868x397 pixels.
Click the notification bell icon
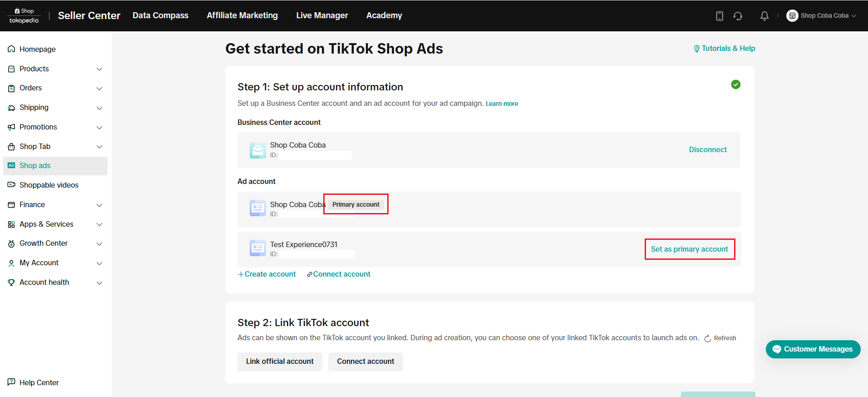(764, 16)
